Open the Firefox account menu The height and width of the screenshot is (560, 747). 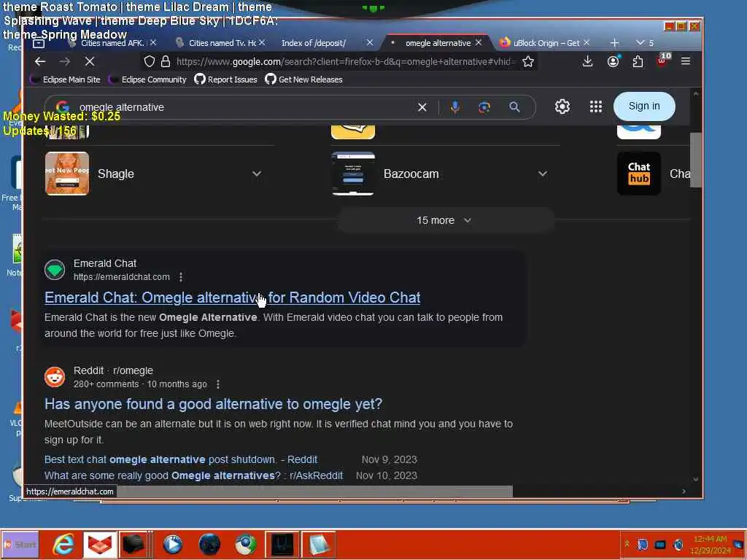(x=613, y=61)
